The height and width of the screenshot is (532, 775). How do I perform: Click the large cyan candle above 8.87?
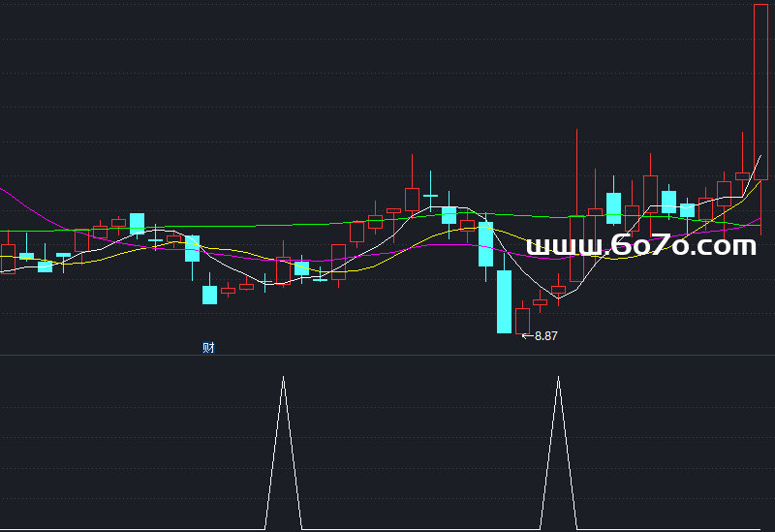pyautogui.click(x=504, y=301)
